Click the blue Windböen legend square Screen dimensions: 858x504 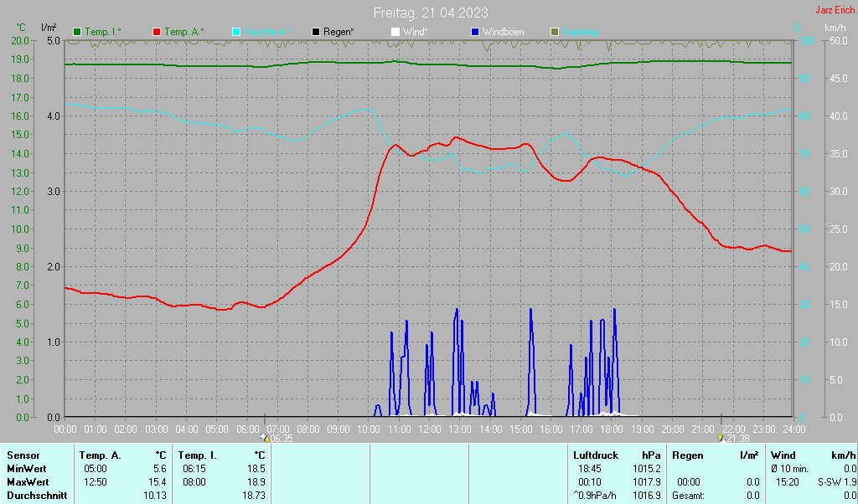tap(475, 32)
